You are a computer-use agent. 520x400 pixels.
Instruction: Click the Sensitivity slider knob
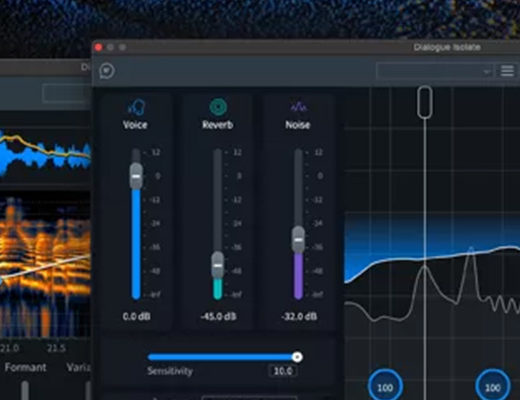tap(297, 357)
